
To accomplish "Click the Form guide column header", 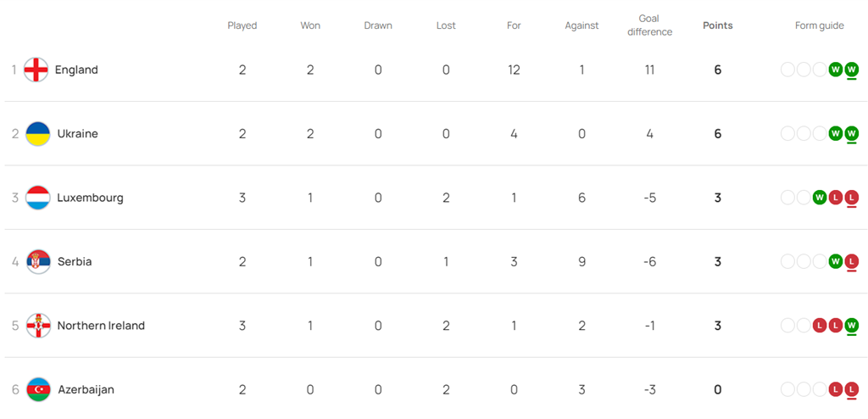I will tap(819, 25).
